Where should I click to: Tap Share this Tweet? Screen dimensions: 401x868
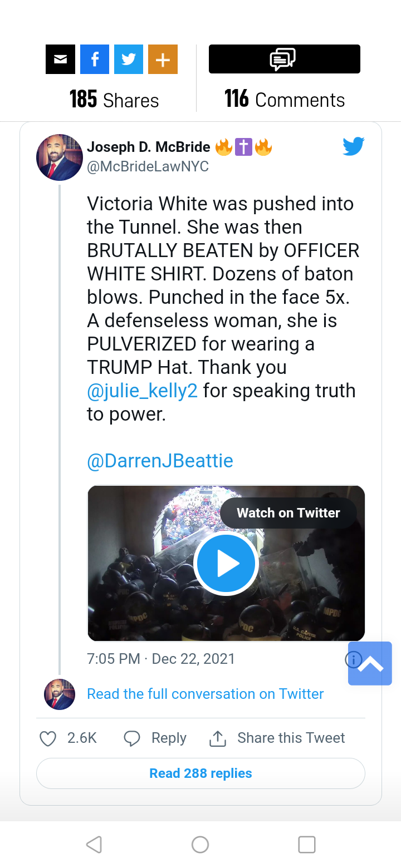point(277,738)
